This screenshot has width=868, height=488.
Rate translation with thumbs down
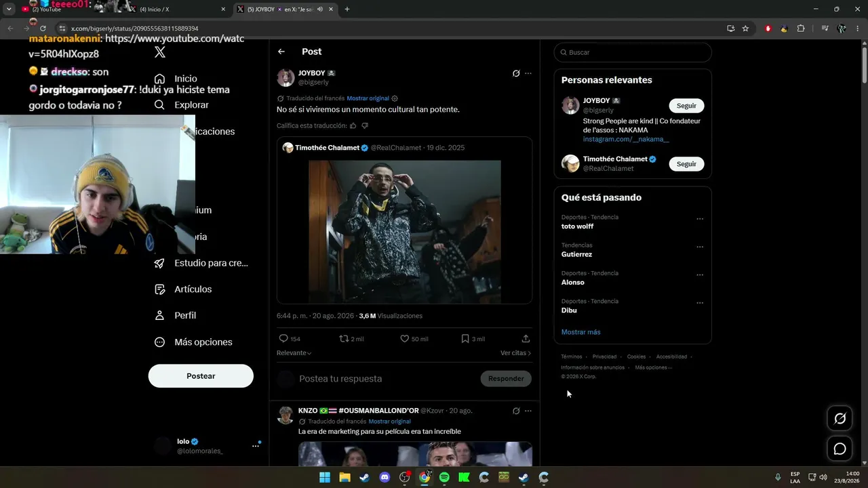365,125
